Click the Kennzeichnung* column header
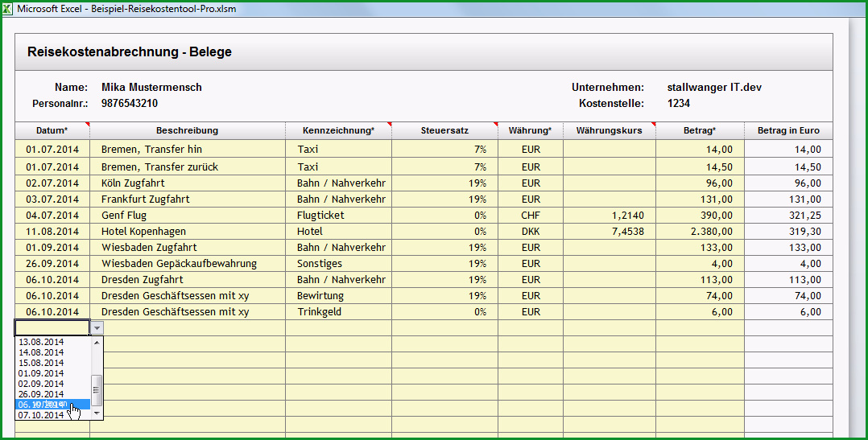Screen dimensions: 868x440 (x=338, y=130)
